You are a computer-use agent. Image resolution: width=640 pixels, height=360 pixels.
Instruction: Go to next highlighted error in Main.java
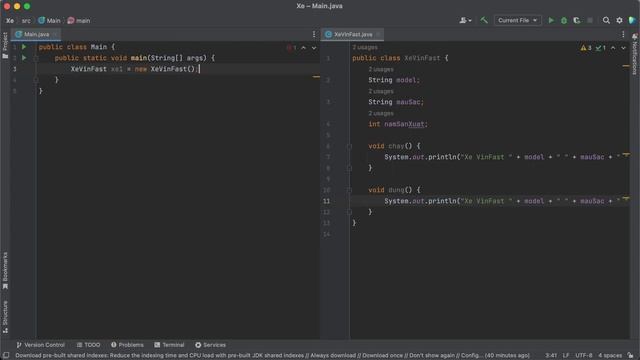tap(314, 48)
